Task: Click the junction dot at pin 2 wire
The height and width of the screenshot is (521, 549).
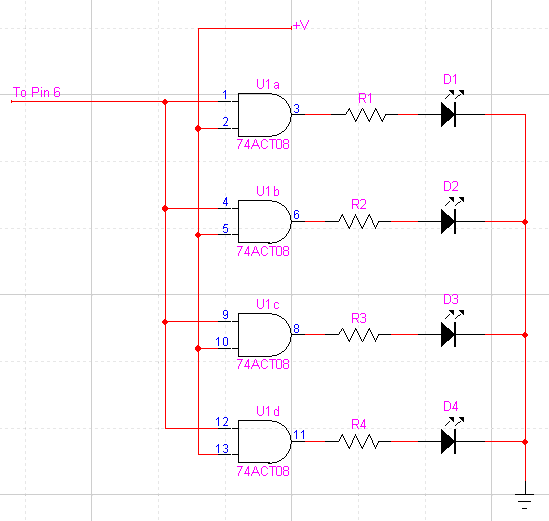Action: coord(198,128)
